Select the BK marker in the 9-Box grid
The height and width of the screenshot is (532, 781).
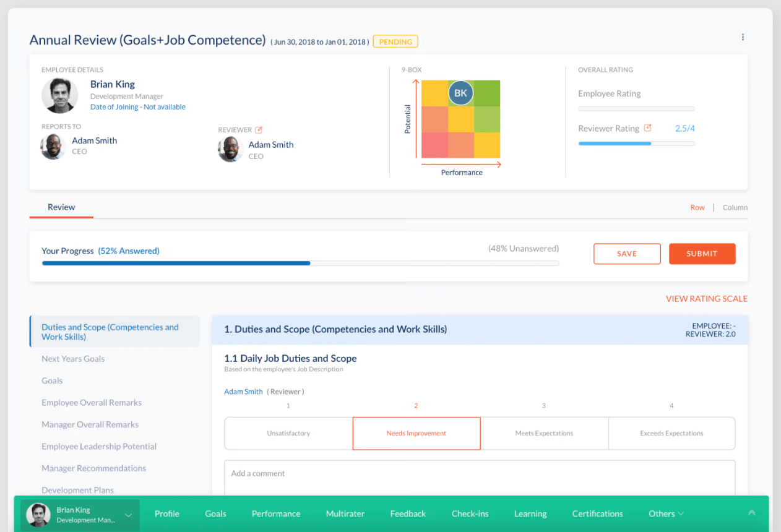460,93
